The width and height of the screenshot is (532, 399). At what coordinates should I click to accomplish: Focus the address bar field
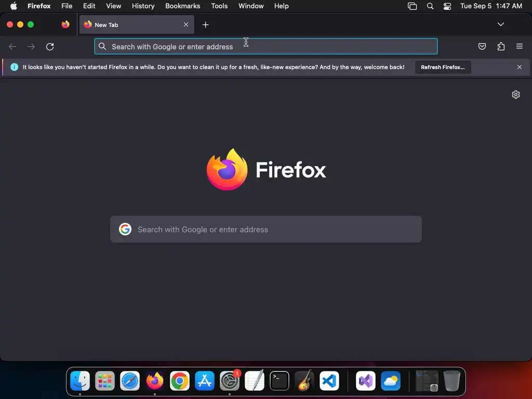[266, 46]
